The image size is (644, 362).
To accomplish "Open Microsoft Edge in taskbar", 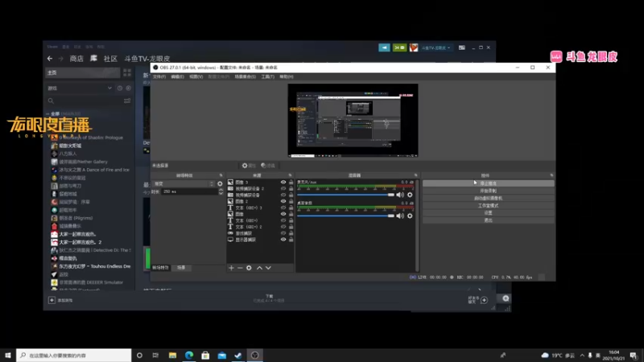I will [x=189, y=356].
